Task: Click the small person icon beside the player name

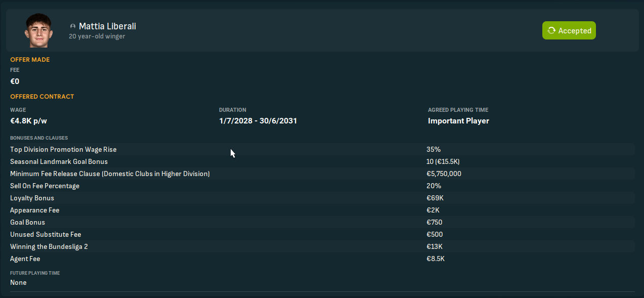Action: [73, 26]
